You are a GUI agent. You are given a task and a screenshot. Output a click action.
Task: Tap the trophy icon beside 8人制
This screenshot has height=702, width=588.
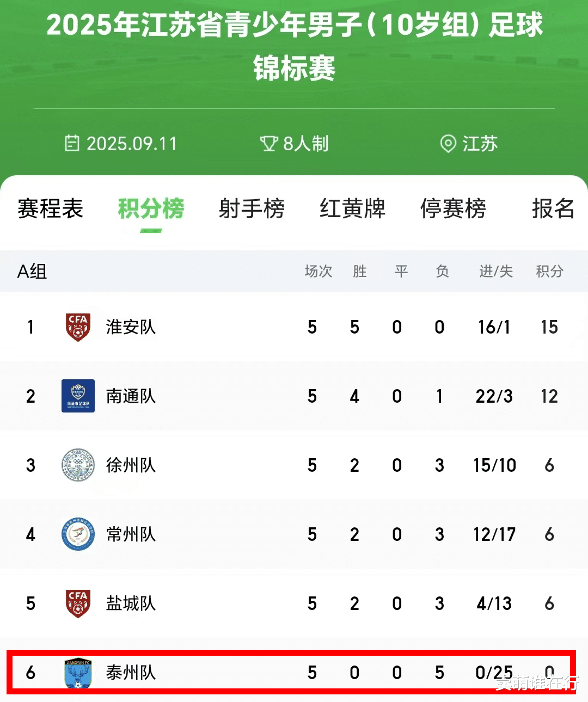[x=268, y=144]
